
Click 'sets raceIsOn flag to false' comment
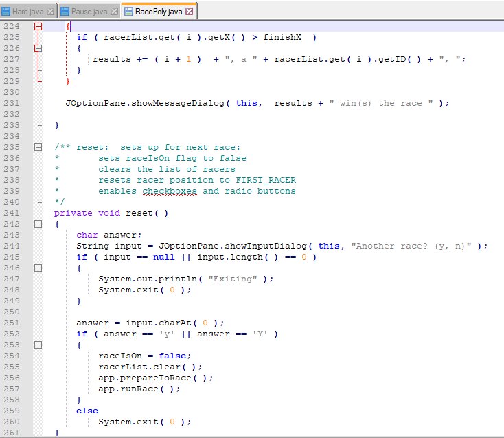pos(172,158)
